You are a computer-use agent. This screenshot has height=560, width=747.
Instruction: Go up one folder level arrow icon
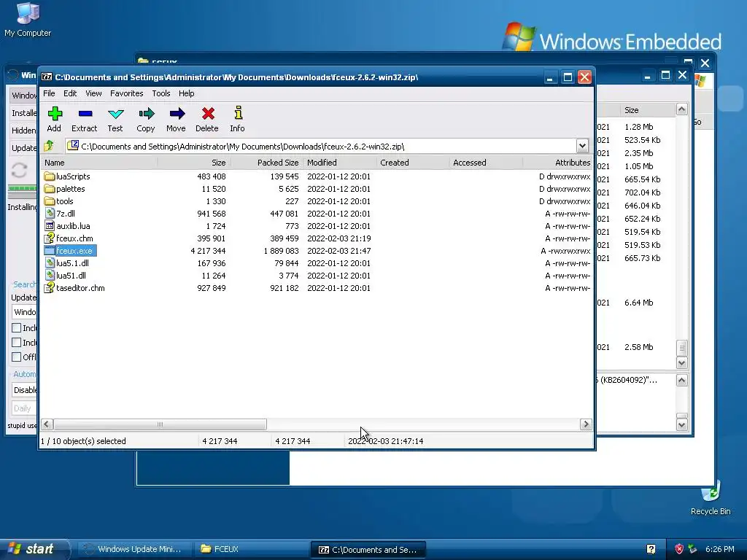(x=49, y=146)
